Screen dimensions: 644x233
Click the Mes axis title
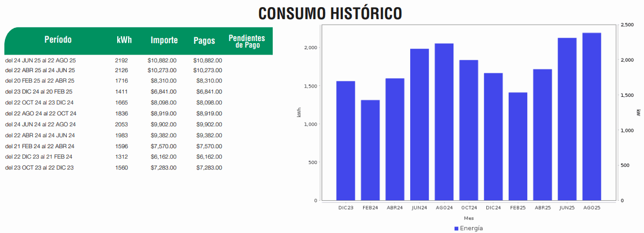click(469, 218)
